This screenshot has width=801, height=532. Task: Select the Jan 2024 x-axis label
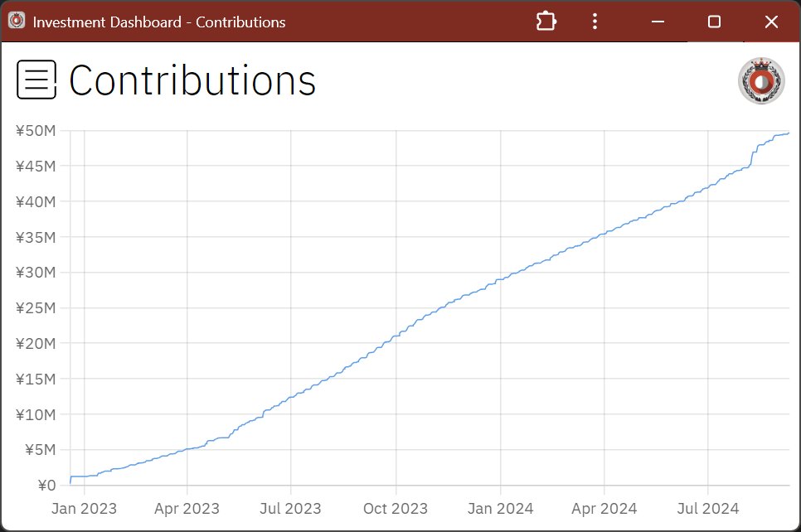pyautogui.click(x=500, y=508)
